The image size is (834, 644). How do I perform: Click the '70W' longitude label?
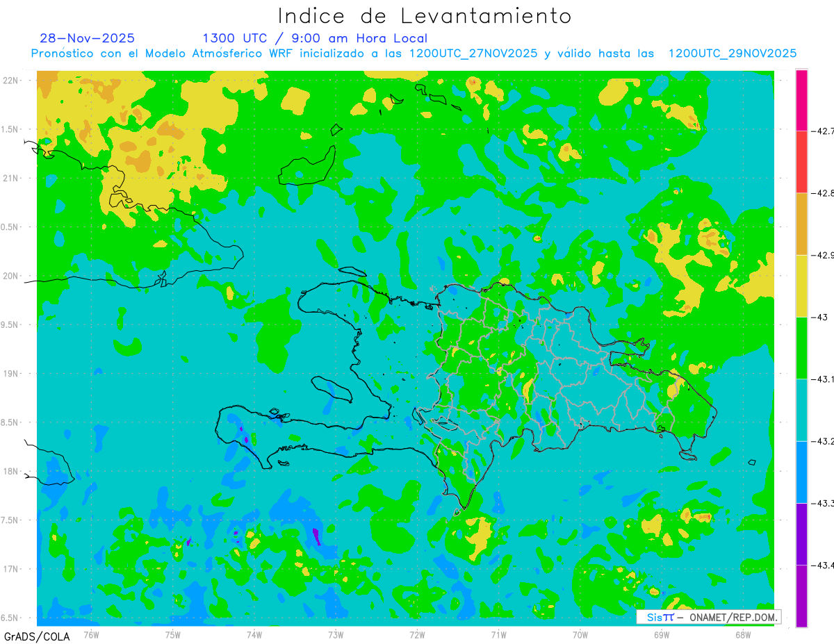point(580,635)
